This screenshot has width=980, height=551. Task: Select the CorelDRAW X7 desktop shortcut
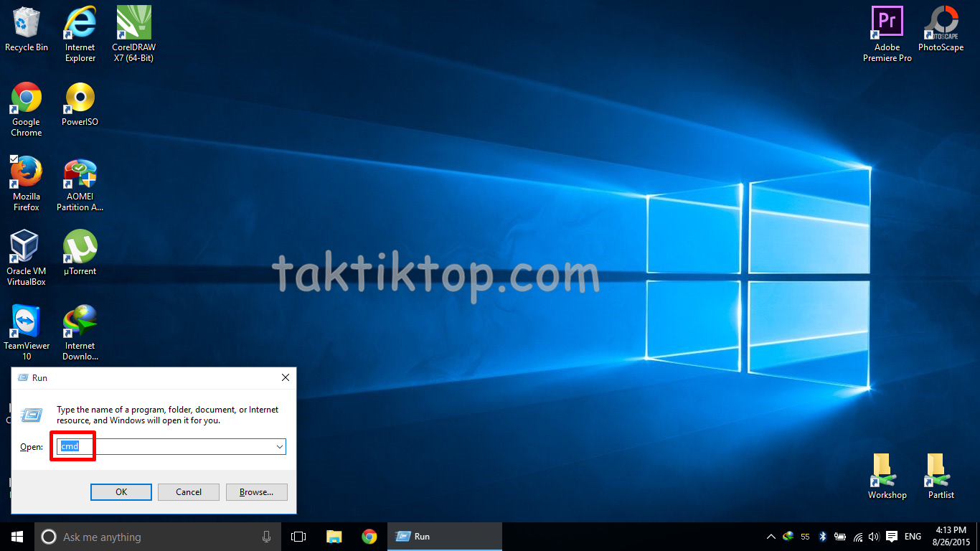[134, 34]
